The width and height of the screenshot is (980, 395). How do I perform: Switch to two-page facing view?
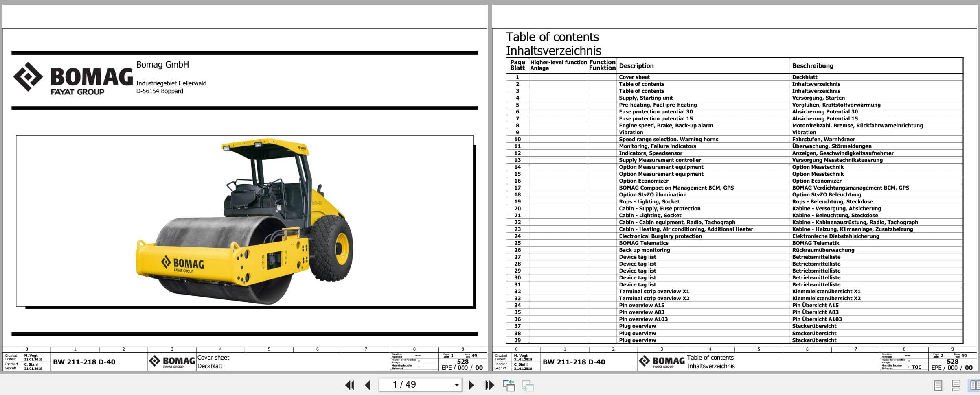[x=974, y=385]
